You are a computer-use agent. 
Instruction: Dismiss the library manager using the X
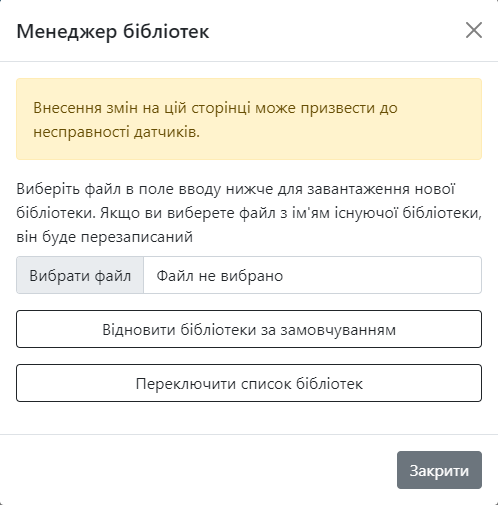pos(474,31)
